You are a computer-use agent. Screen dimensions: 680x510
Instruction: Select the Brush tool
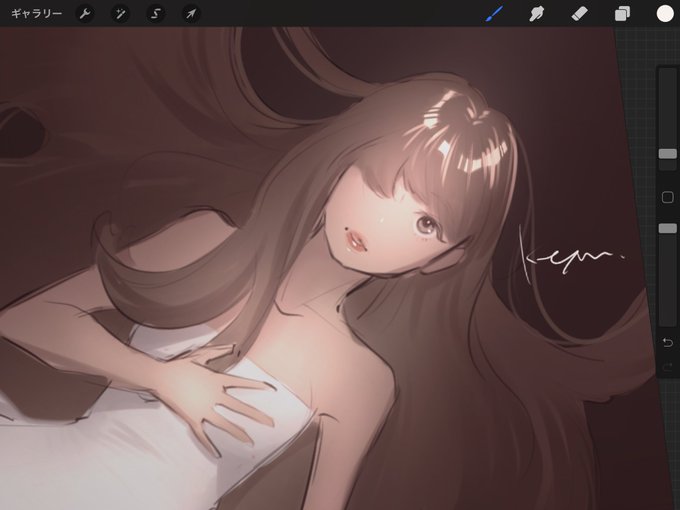point(494,14)
